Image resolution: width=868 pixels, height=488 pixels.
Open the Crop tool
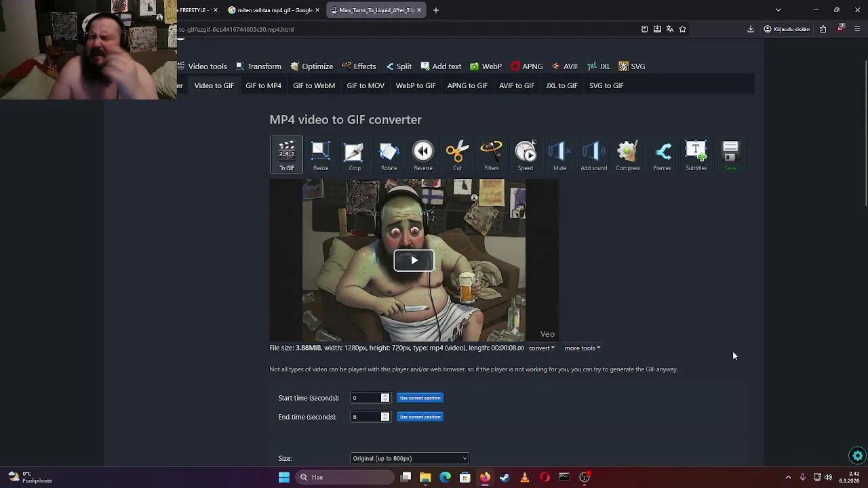[x=355, y=155]
